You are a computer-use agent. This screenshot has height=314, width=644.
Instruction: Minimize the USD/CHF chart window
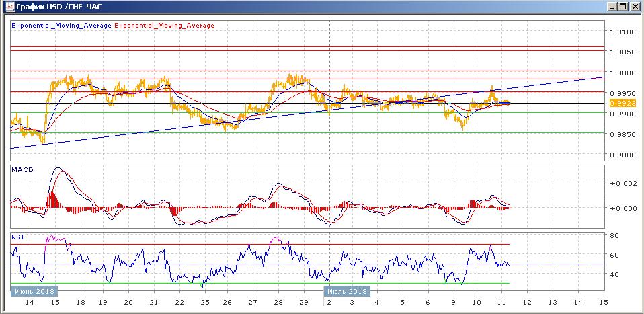pyautogui.click(x=610, y=7)
